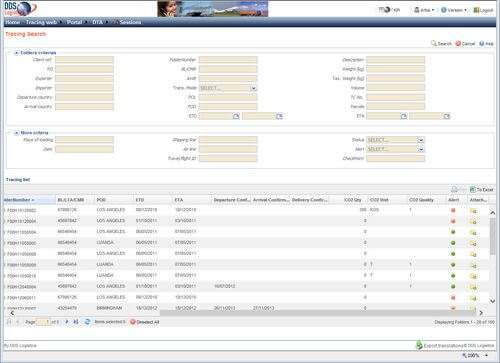Viewport: 500px width, 363px height.
Task: Open the Status SELECT dropdown
Action: tap(421, 140)
